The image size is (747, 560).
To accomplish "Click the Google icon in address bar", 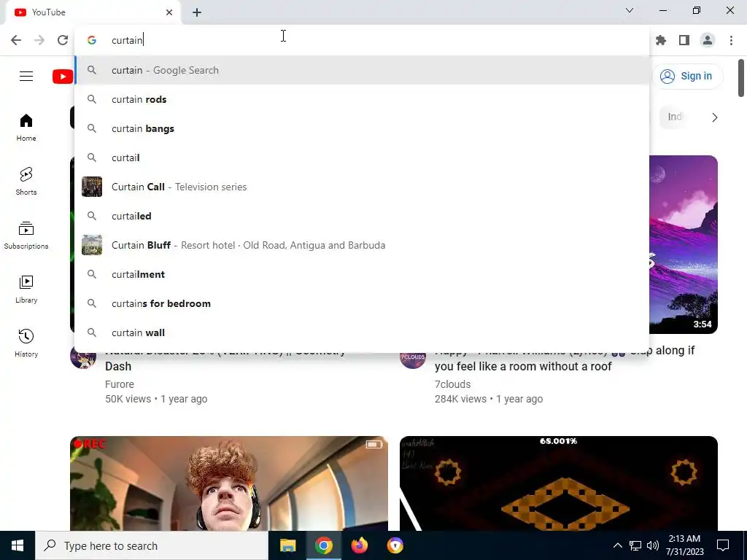I will pos(92,40).
